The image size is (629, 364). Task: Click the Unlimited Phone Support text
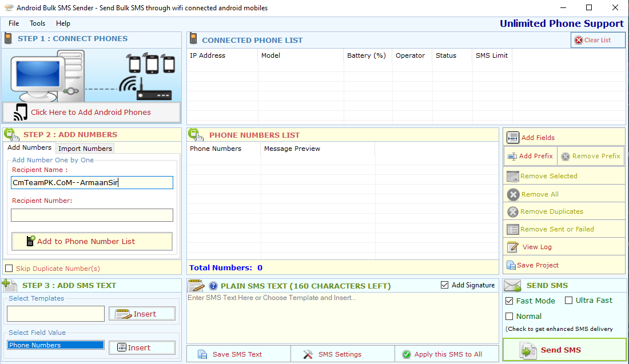click(x=562, y=23)
